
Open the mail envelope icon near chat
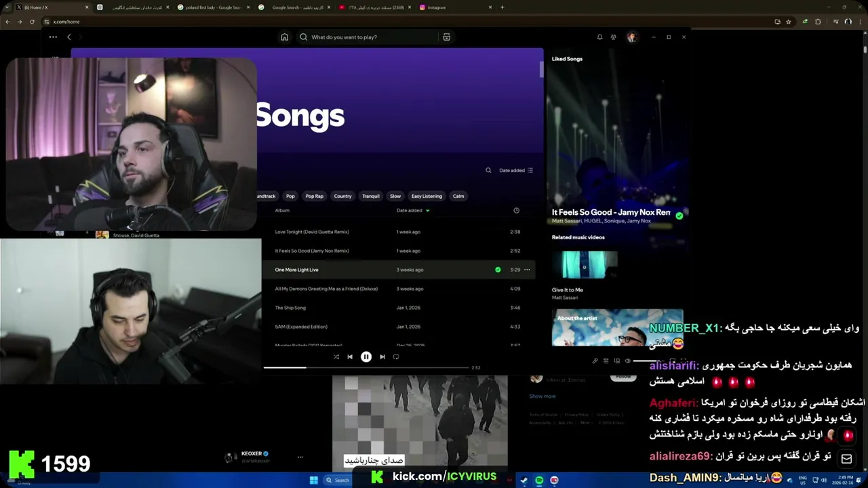(846, 459)
